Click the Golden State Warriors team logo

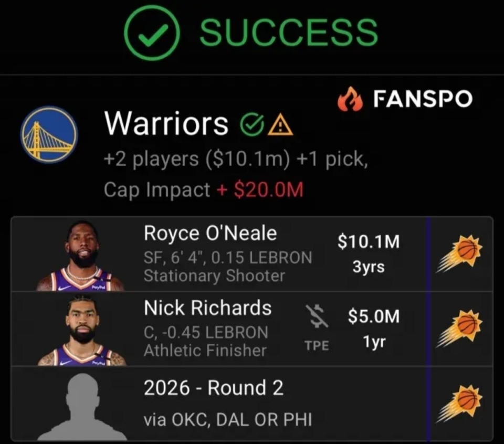pyautogui.click(x=49, y=134)
